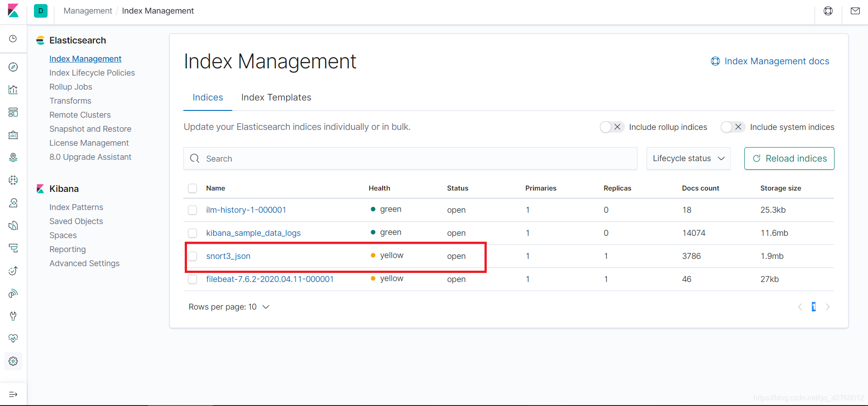Open License Management menu item

pos(89,143)
